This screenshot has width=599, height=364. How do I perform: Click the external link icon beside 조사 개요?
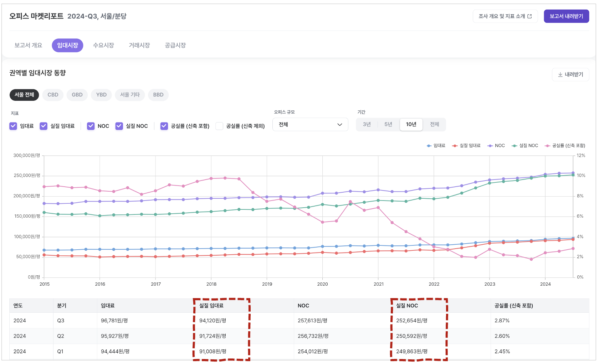529,16
